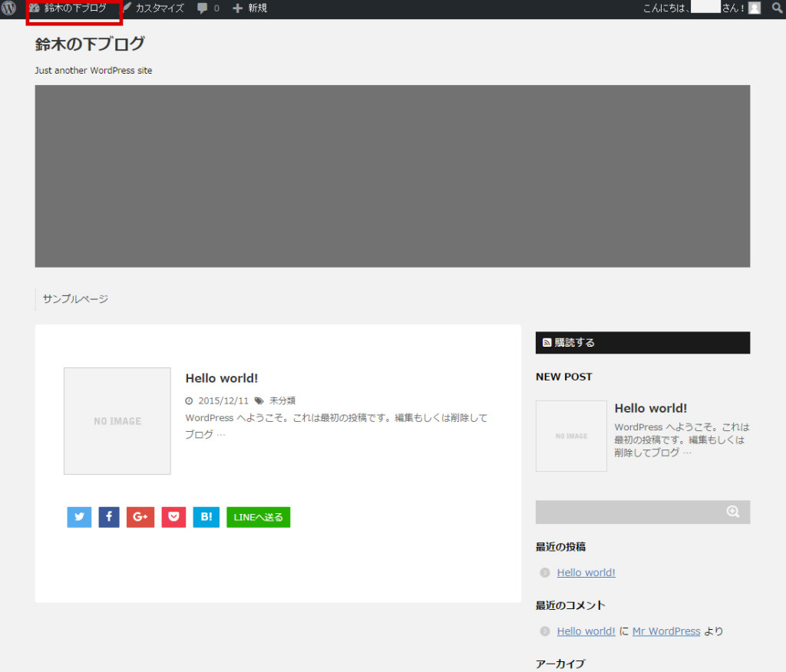Click the user avatar in the admin bar
This screenshot has height=672, width=786.
[x=755, y=8]
